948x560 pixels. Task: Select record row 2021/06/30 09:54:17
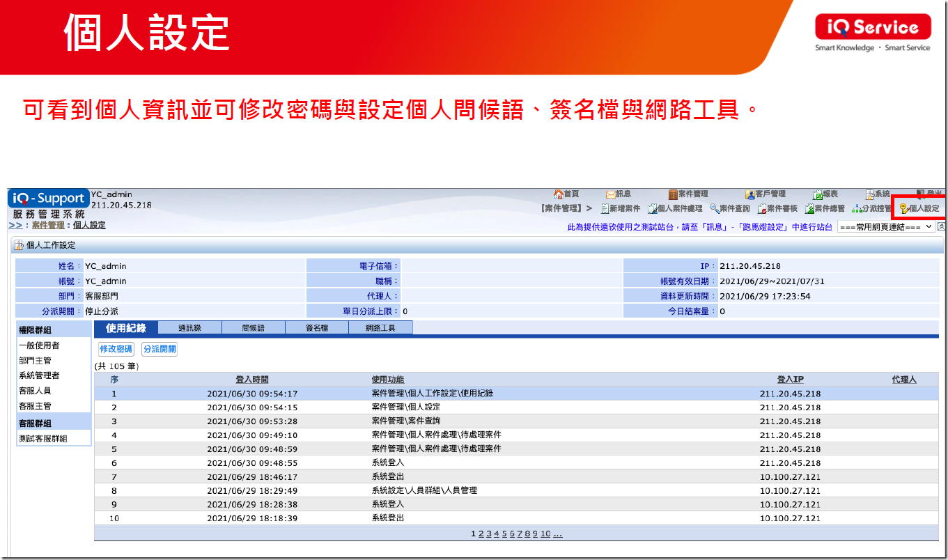[516, 394]
